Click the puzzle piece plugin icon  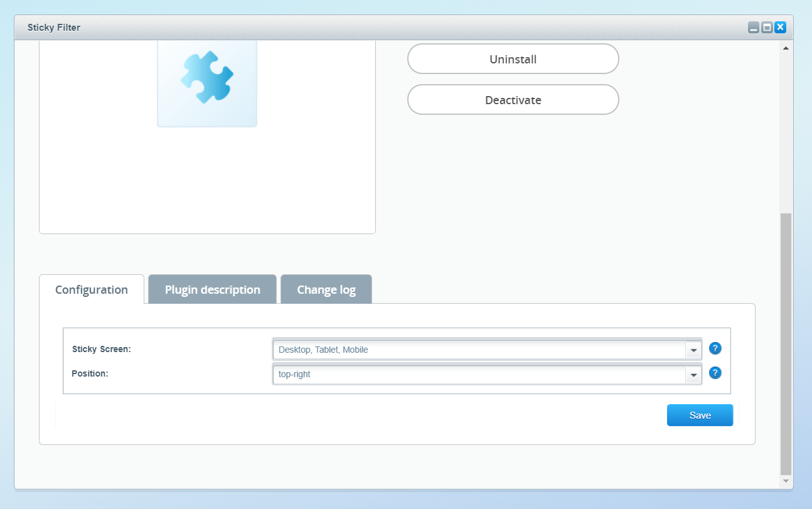pyautogui.click(x=207, y=77)
